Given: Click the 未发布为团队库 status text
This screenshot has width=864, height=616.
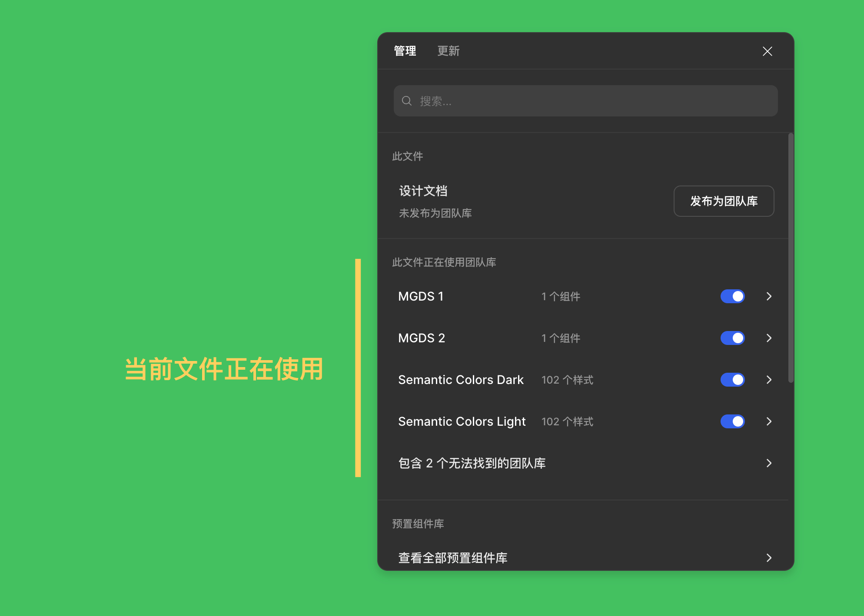Looking at the screenshot, I should coord(435,213).
